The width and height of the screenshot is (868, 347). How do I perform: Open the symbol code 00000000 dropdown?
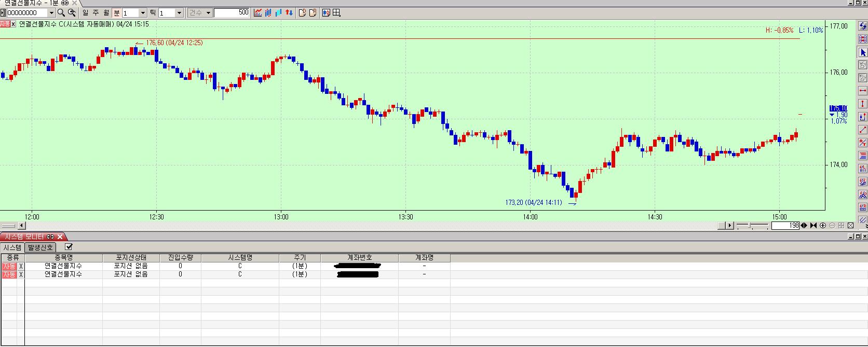tap(51, 12)
